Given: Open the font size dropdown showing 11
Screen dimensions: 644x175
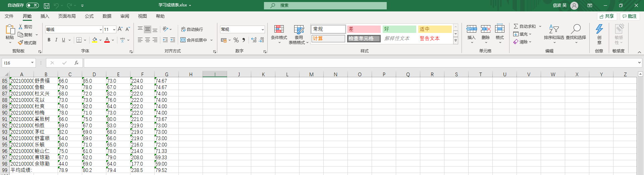Looking at the screenshot, I should (x=114, y=30).
